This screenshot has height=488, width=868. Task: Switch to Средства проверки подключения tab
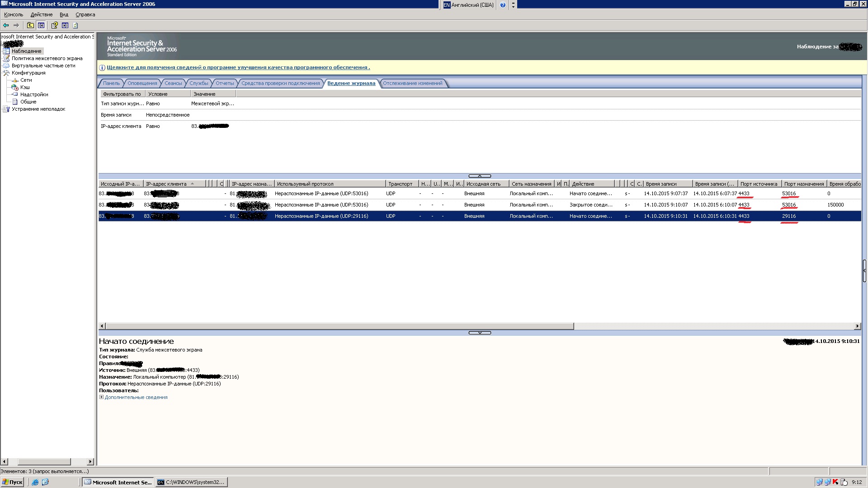280,83
